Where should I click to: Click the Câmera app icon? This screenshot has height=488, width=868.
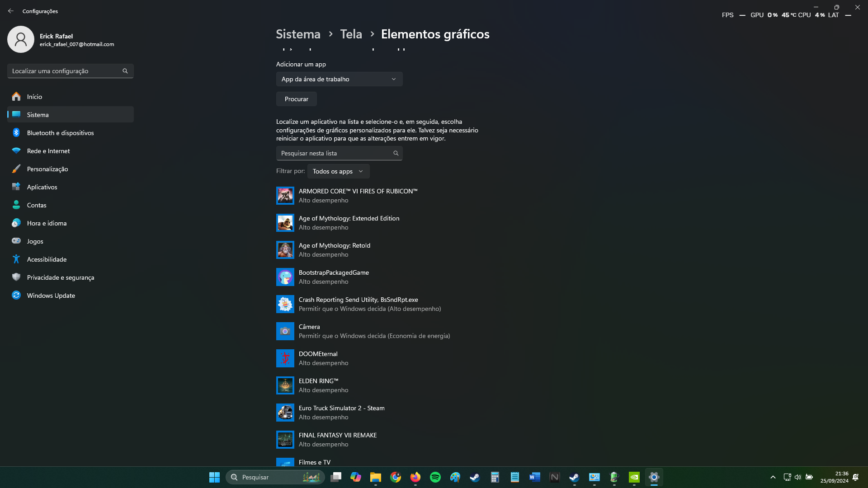tap(285, 331)
